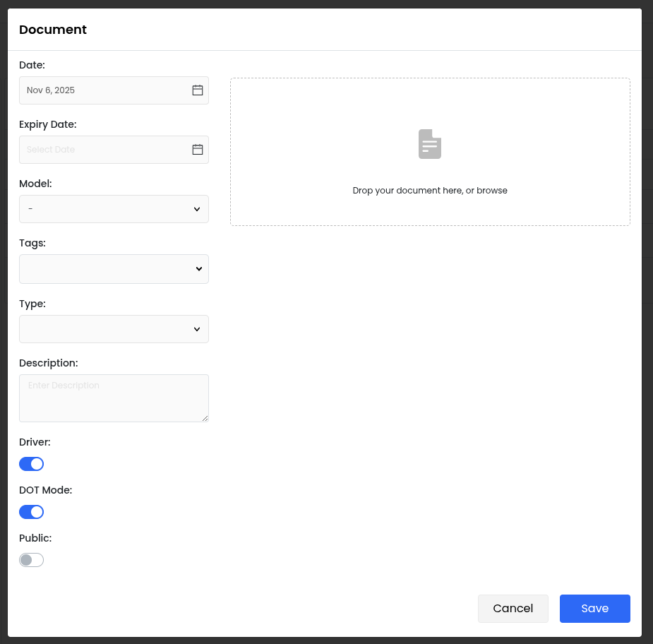This screenshot has width=653, height=644.
Task: Click the Type dropdown chevron arrow
Action: click(x=197, y=329)
